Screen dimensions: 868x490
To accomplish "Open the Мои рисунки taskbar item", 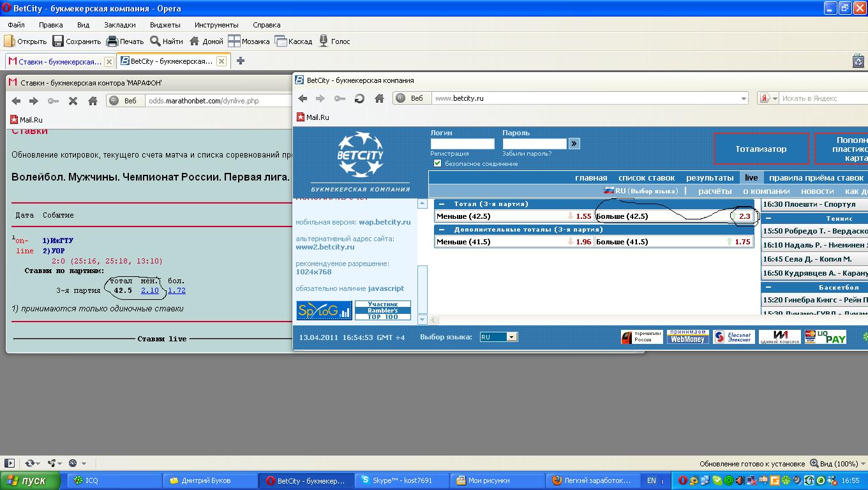I will 497,480.
